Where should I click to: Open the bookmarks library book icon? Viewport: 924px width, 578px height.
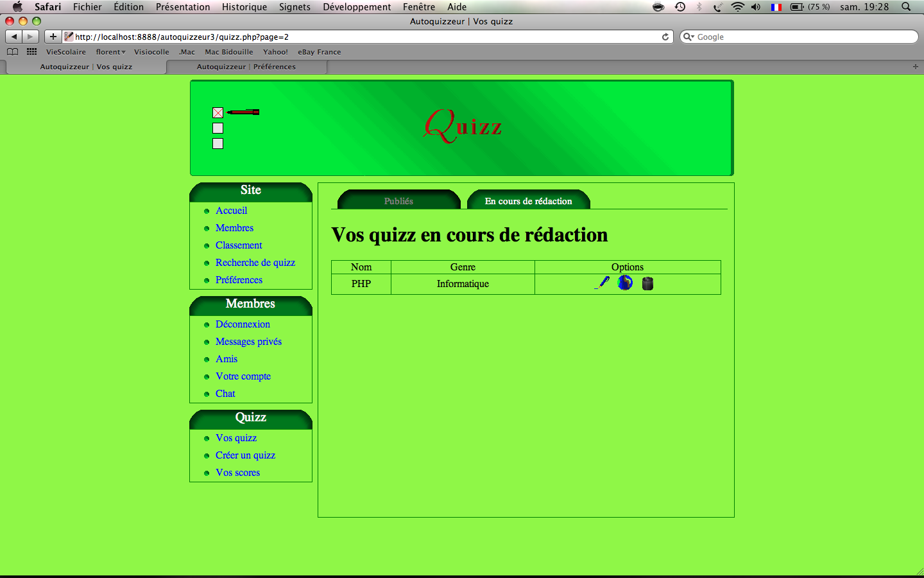pos(12,52)
